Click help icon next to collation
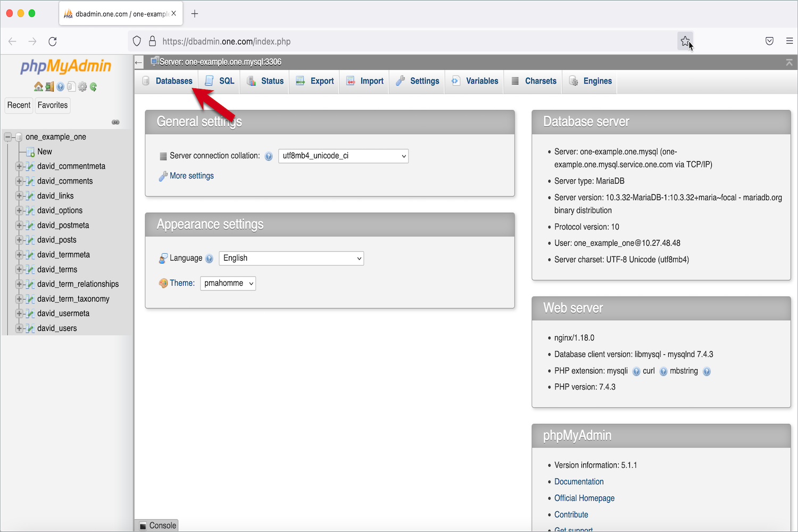 (269, 156)
